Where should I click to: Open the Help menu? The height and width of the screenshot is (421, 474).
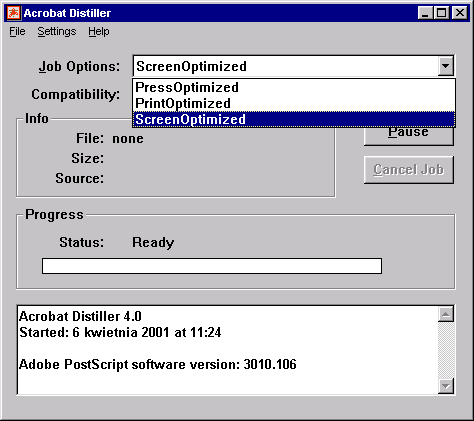pos(99,32)
